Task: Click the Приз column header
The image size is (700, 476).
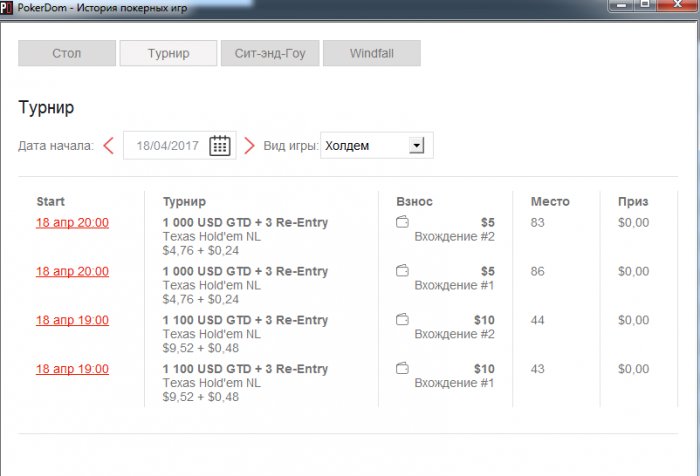Action: coord(633,202)
